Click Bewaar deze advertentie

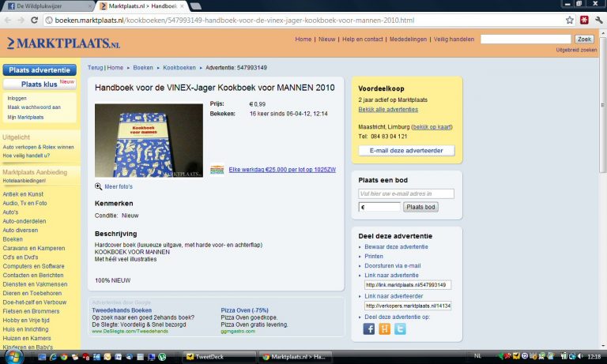point(396,247)
